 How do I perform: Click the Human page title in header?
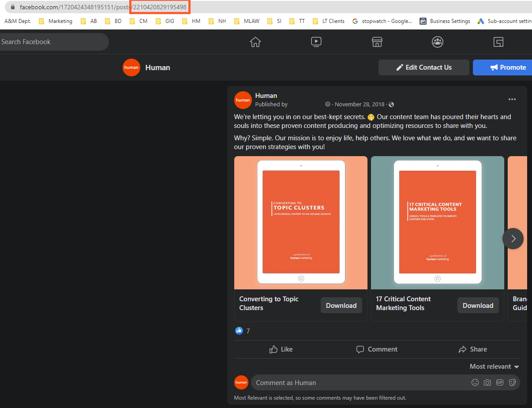(157, 67)
